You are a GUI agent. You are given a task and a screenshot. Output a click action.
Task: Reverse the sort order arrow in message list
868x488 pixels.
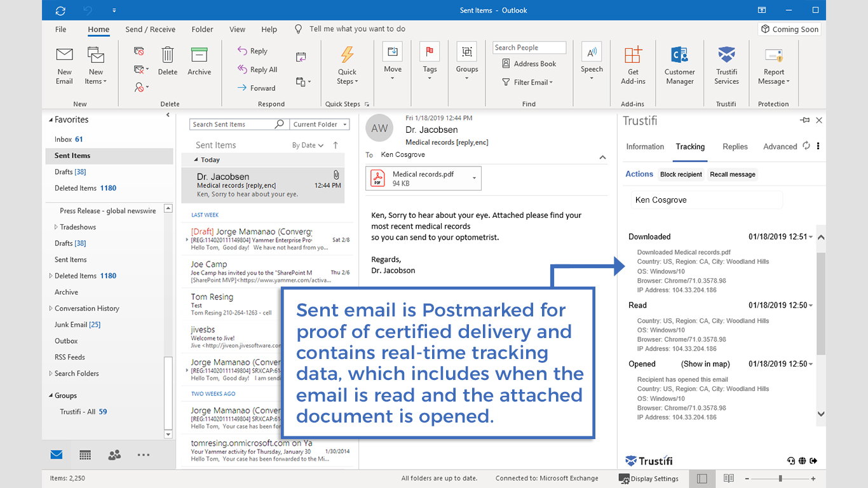tap(336, 145)
